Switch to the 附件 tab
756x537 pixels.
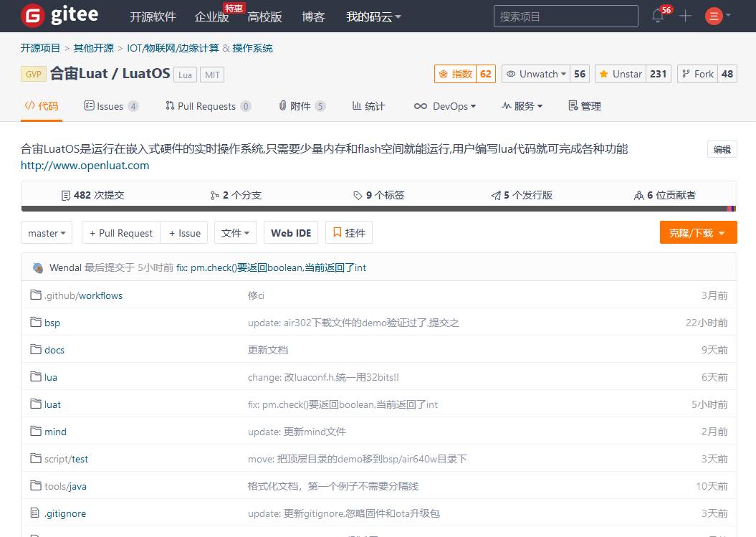302,106
